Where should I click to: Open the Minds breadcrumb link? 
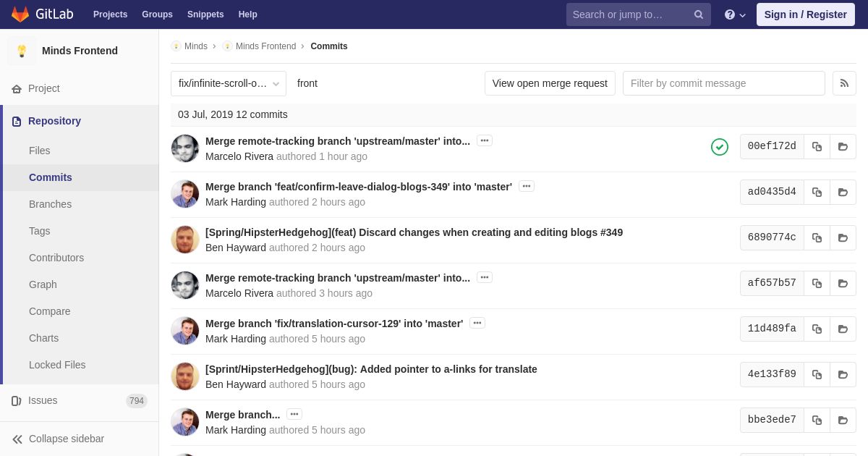195,46
